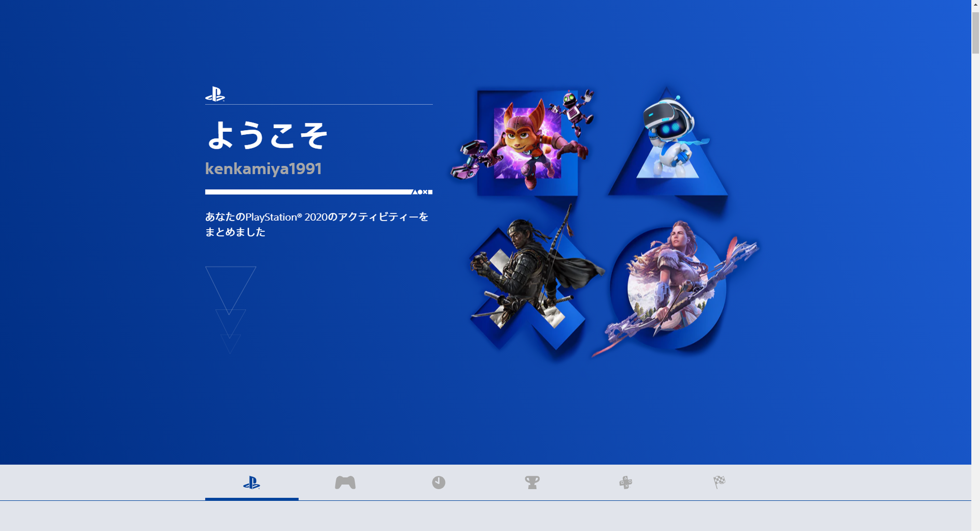This screenshot has width=980, height=531.
Task: Click the Ratchet & Clank square artwork
Action: 524,142
